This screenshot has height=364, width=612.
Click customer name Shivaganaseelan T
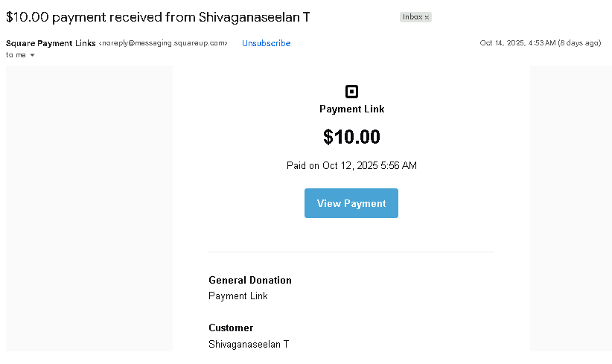click(249, 344)
